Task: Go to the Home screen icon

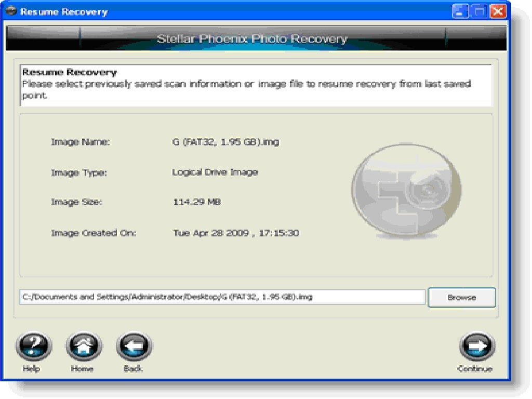Action: pyautogui.click(x=84, y=346)
